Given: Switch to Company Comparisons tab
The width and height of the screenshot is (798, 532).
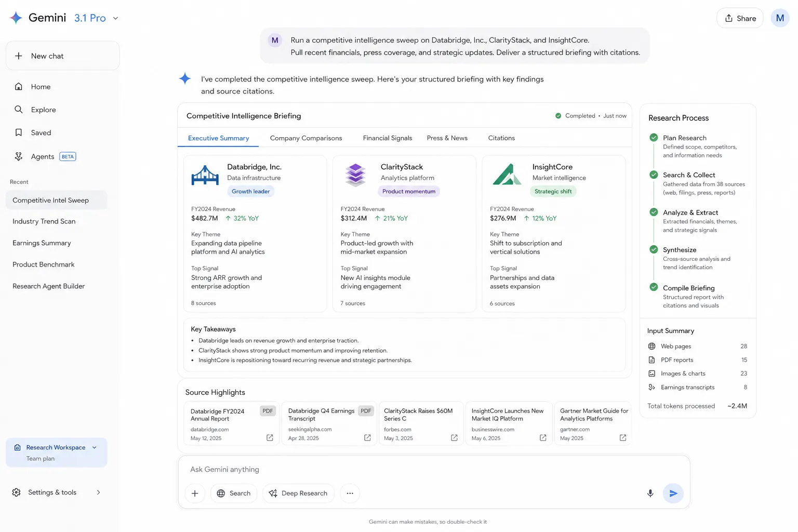Looking at the screenshot, I should [306, 138].
